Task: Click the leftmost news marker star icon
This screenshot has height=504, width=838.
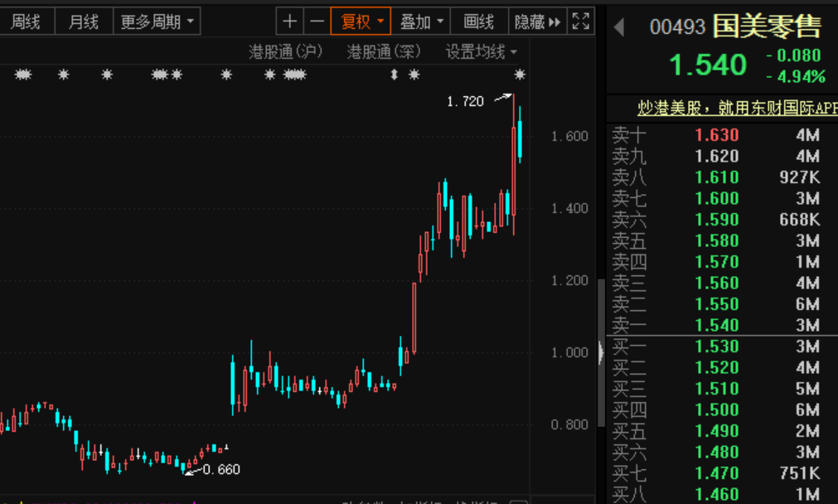Action: [x=22, y=75]
